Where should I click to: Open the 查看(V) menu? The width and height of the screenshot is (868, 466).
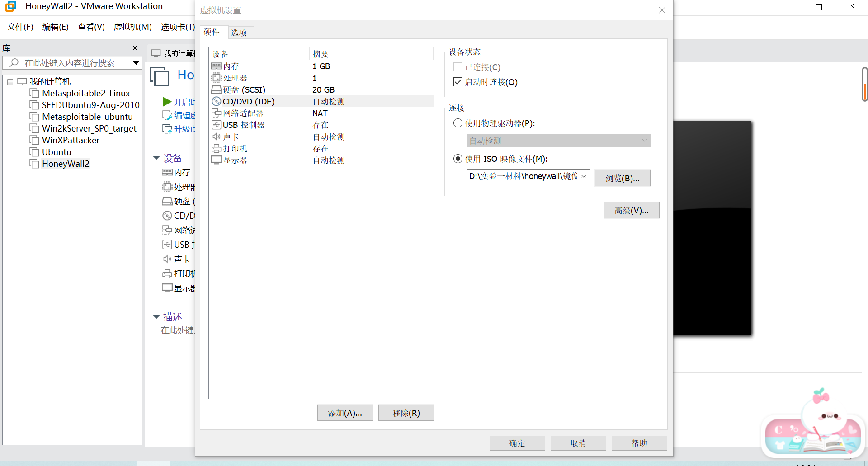[91, 27]
